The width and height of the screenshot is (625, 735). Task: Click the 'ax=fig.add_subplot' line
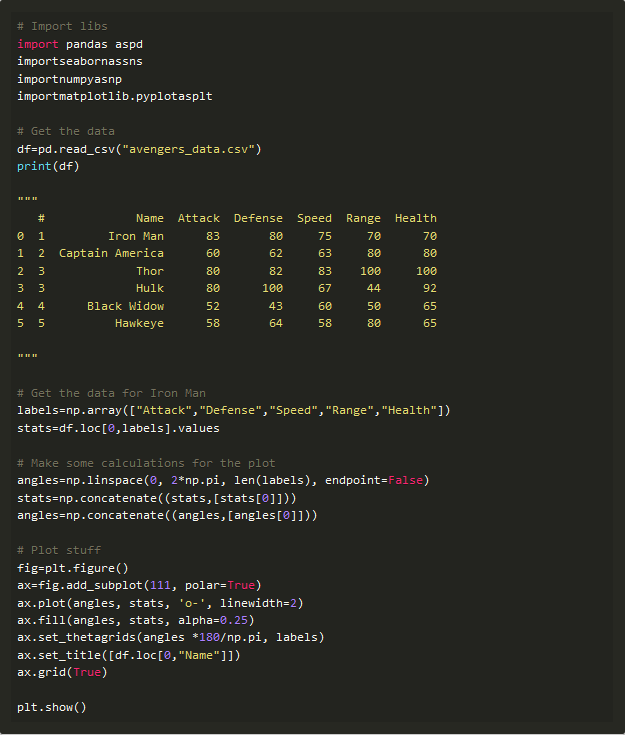pos(139,585)
